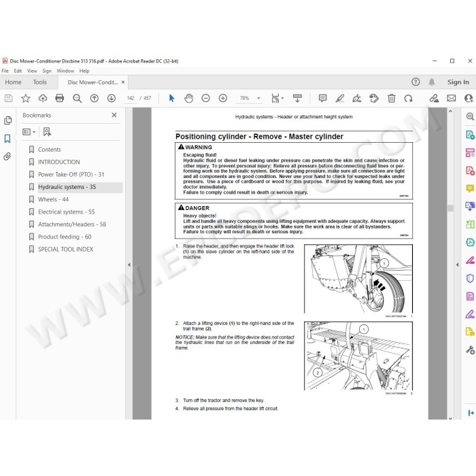
Task: Star this file as favorite
Action: point(26,98)
